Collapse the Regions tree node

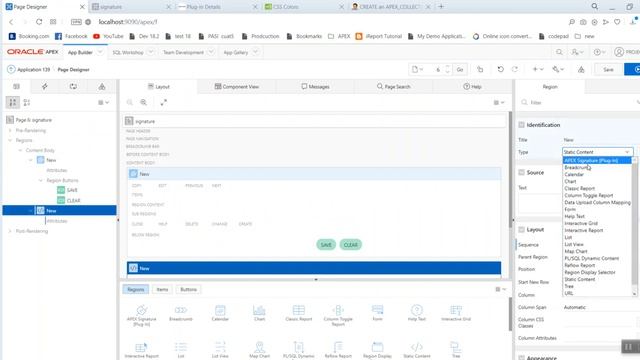coord(10,140)
